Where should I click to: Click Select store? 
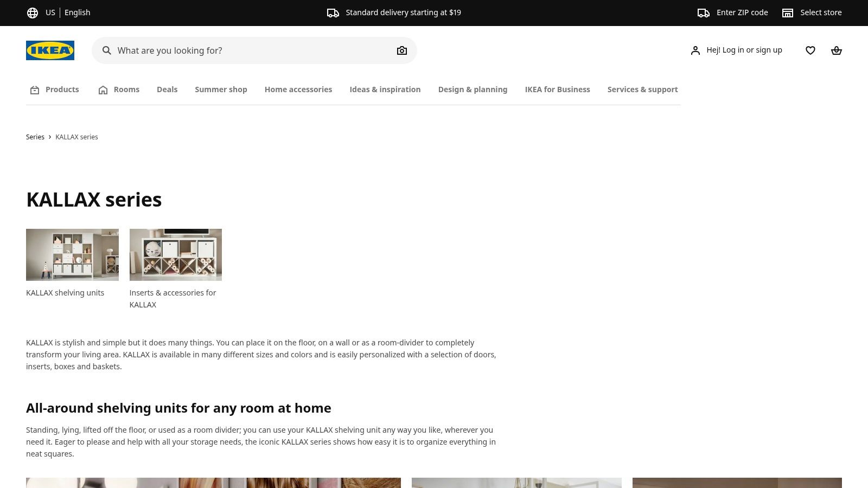(821, 12)
